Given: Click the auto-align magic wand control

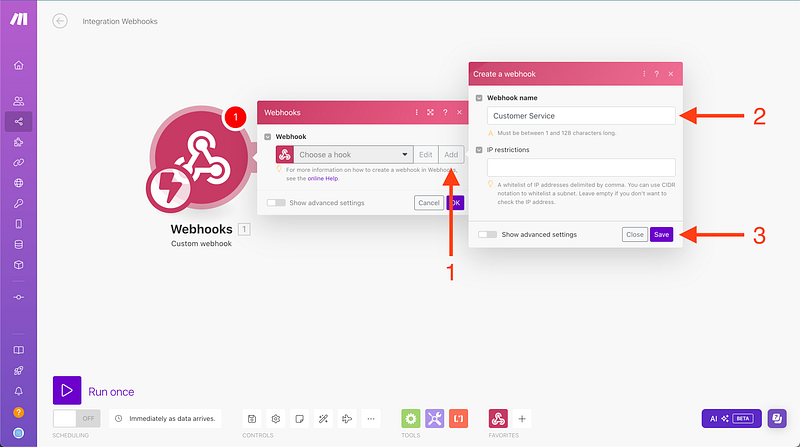Looking at the screenshot, I should [324, 418].
